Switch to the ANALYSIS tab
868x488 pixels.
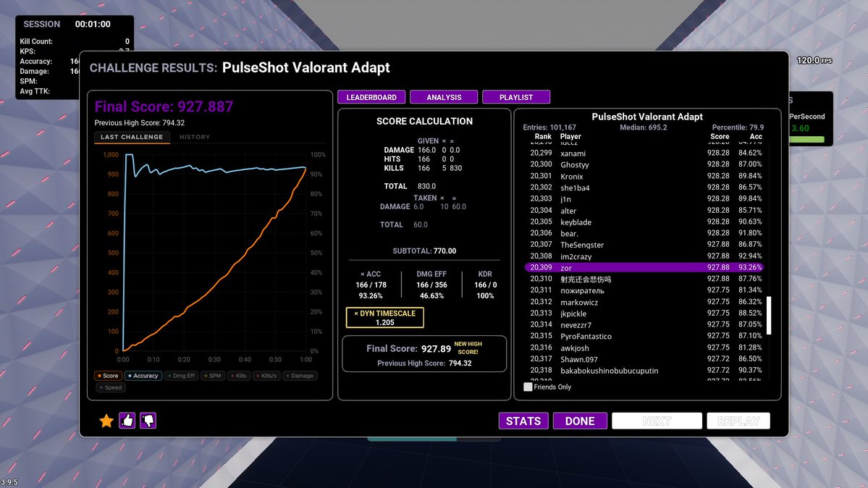click(x=444, y=97)
